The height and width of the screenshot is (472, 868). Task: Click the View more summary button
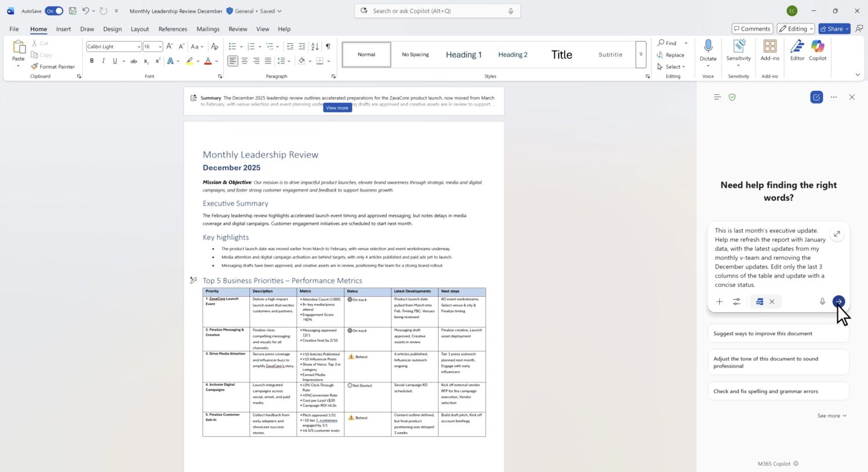click(x=337, y=108)
